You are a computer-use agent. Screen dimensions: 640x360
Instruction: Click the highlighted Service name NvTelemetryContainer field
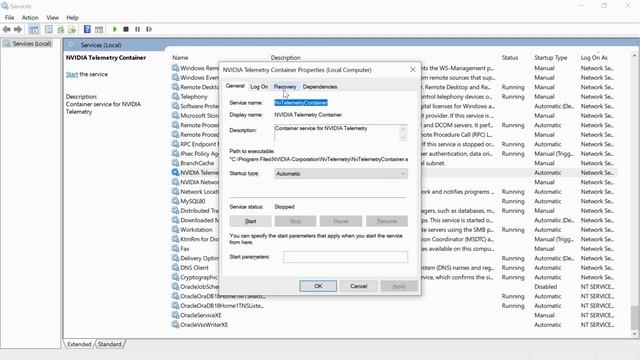(x=301, y=102)
